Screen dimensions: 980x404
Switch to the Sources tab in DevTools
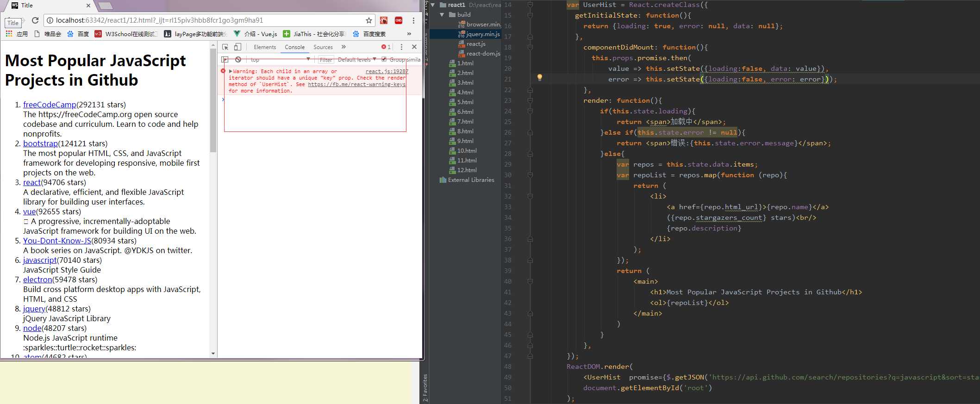coord(323,47)
